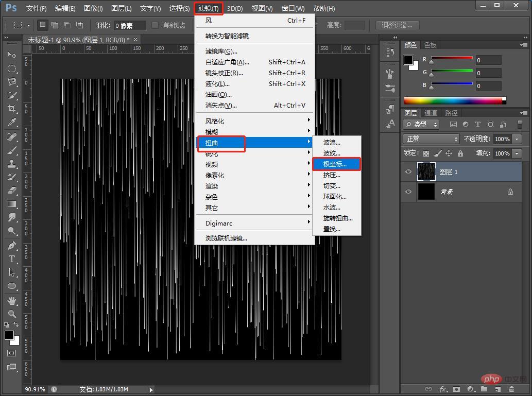The image size is (532, 396).
Task: Open the layer filter 类型 dropdown
Action: coord(421,125)
